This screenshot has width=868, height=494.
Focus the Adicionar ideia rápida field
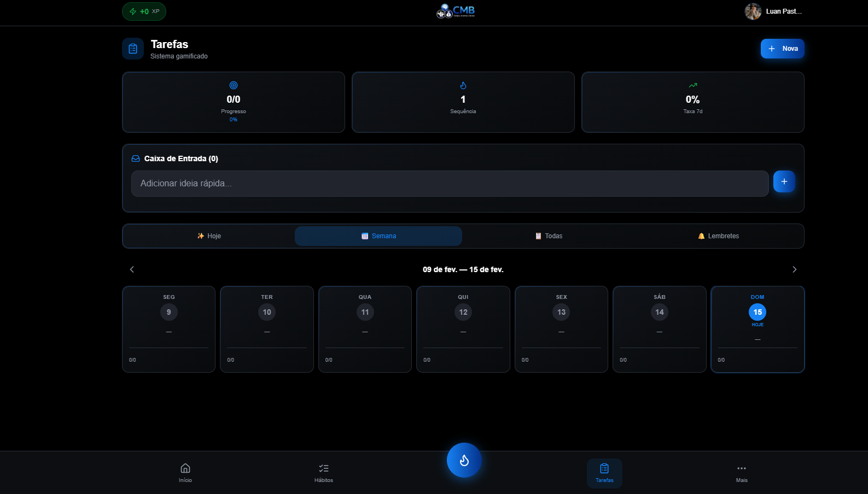click(450, 184)
